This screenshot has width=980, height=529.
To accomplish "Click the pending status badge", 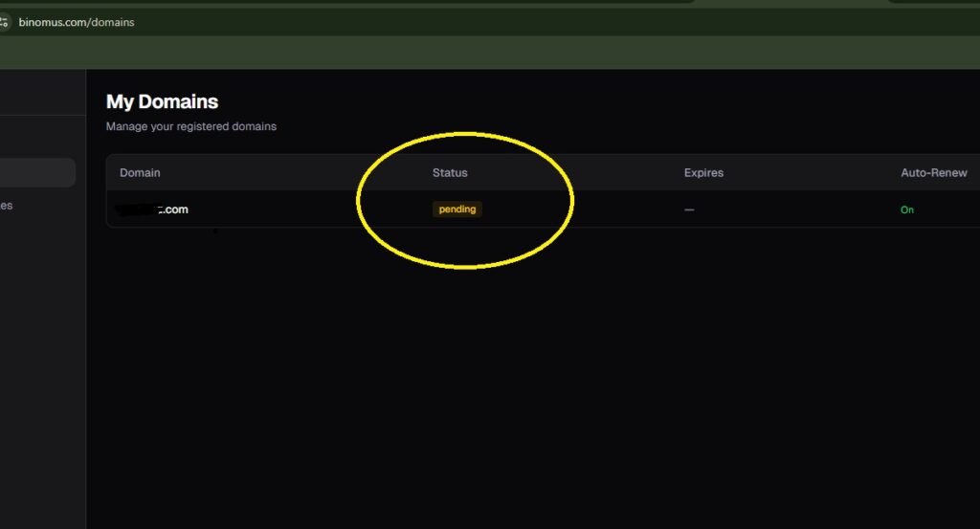I will (x=457, y=209).
